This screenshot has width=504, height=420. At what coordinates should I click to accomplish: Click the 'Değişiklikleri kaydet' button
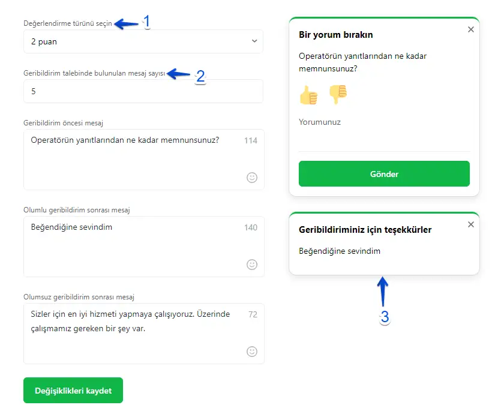tap(73, 391)
